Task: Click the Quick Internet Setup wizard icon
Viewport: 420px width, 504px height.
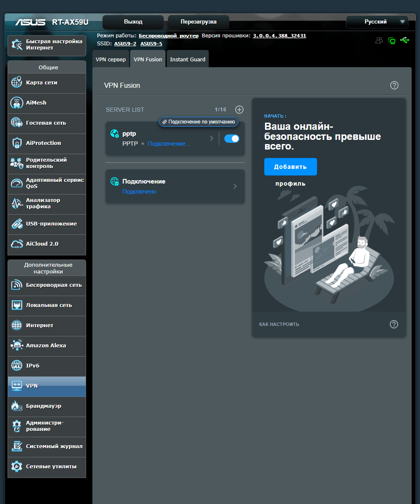Action: pos(17,45)
